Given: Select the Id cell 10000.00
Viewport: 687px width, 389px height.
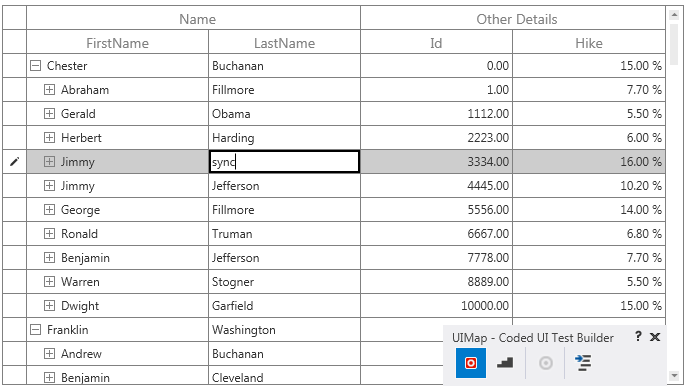Looking at the screenshot, I should coord(436,306).
